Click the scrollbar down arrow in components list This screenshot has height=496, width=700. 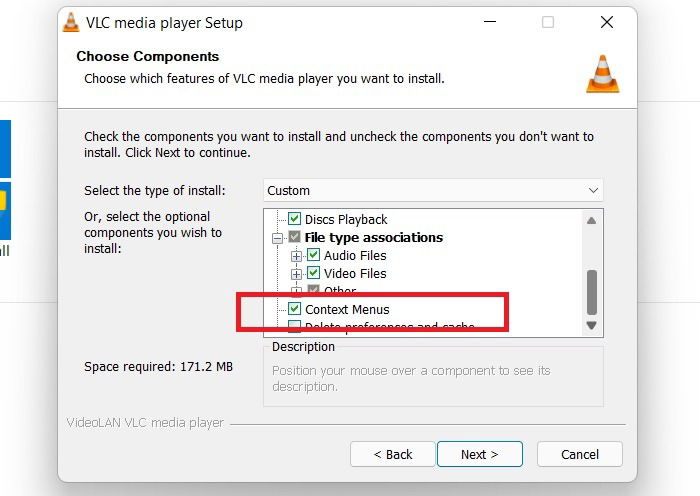[x=592, y=325]
